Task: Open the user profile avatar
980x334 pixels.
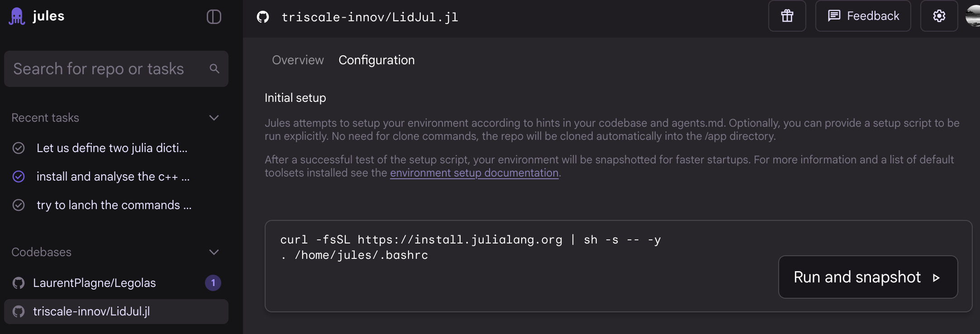Action: click(x=973, y=16)
